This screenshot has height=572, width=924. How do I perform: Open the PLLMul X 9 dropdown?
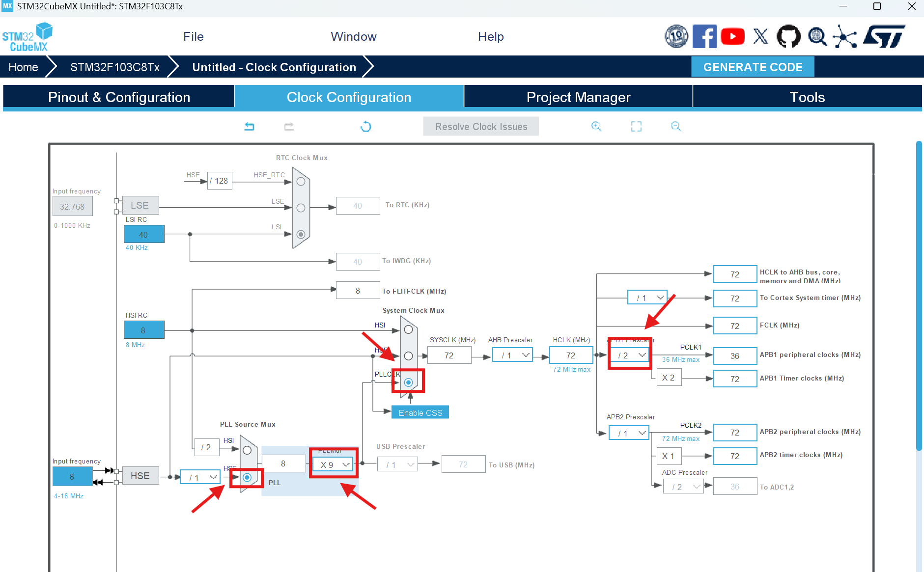point(333,464)
